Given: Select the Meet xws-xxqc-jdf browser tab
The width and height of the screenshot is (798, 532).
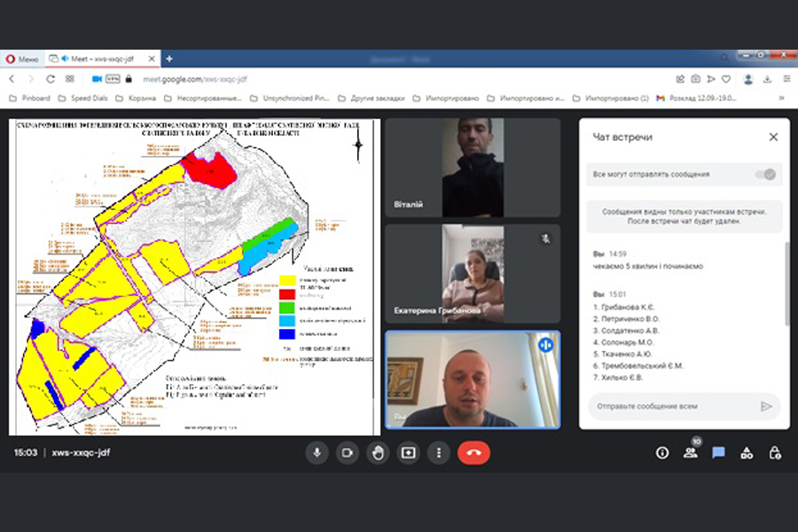Looking at the screenshot, I should [x=102, y=59].
